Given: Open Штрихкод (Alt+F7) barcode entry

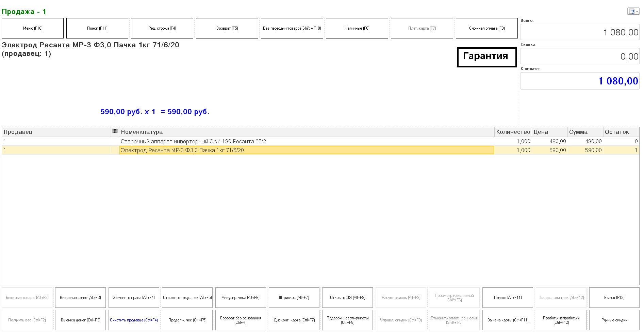Looking at the screenshot, I should point(294,298).
